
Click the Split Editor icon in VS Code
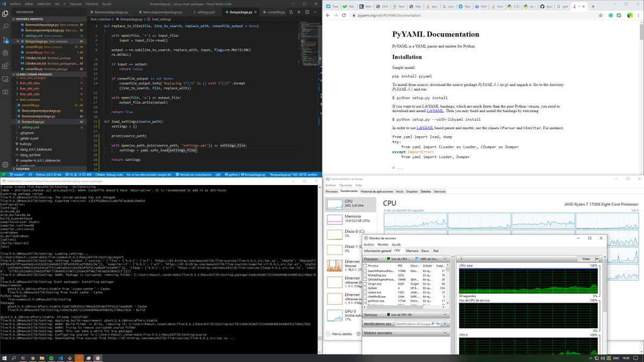click(x=307, y=12)
